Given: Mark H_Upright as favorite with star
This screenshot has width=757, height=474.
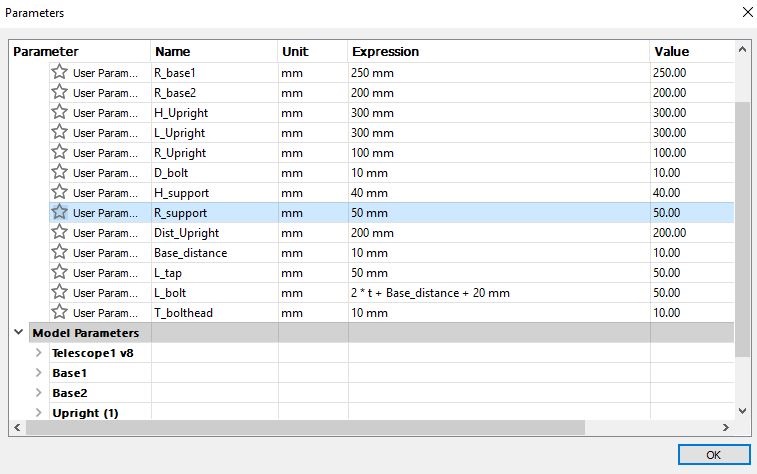Looking at the screenshot, I should (59, 112).
